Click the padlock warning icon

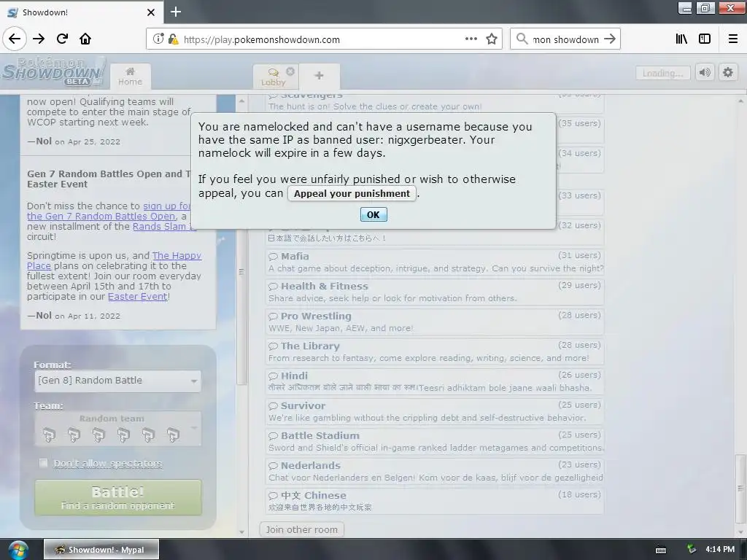(173, 39)
